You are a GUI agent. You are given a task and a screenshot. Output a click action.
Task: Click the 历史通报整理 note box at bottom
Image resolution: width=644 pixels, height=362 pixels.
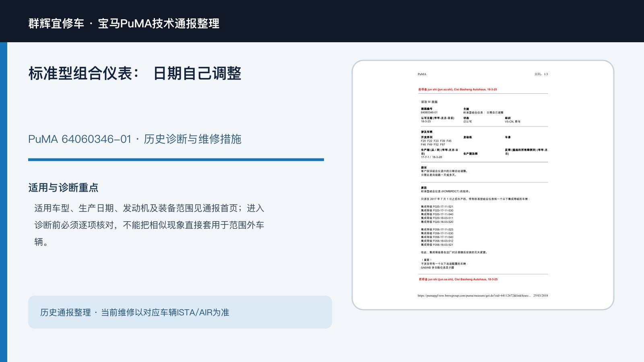coord(180,312)
